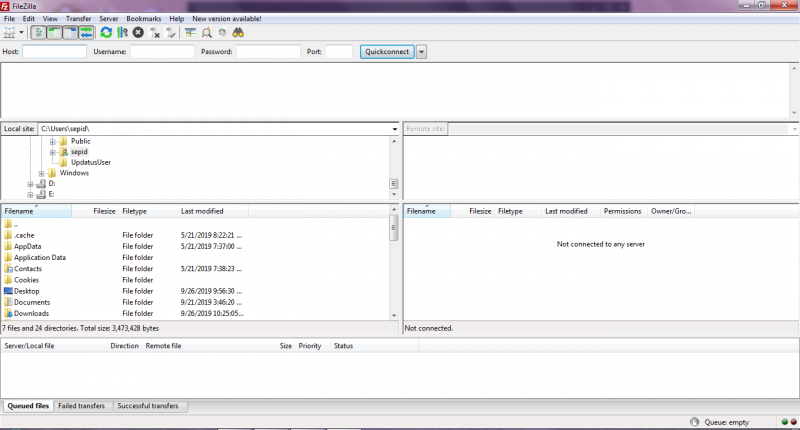Click the binoculars file search icon
This screenshot has width=800, height=430.
pos(239,33)
